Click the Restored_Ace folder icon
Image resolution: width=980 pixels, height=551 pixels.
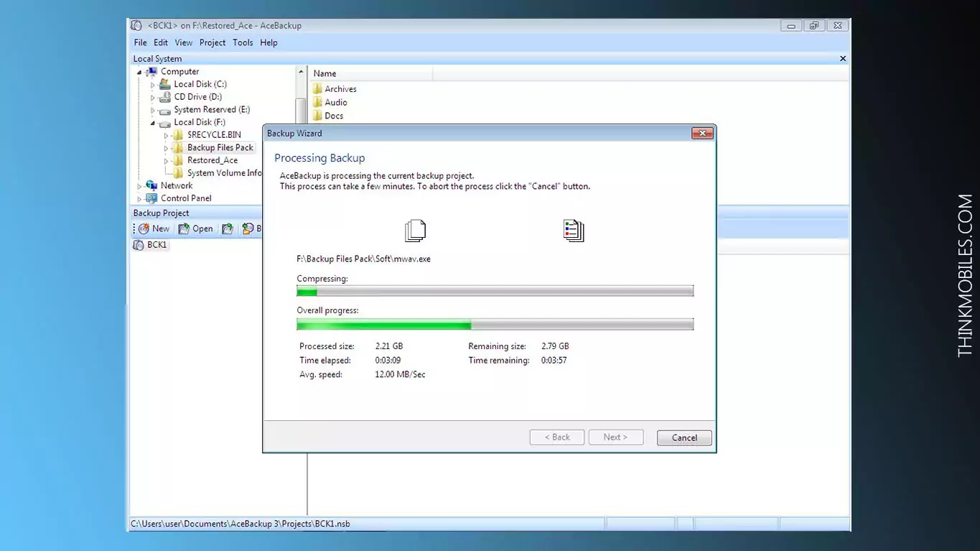[178, 160]
